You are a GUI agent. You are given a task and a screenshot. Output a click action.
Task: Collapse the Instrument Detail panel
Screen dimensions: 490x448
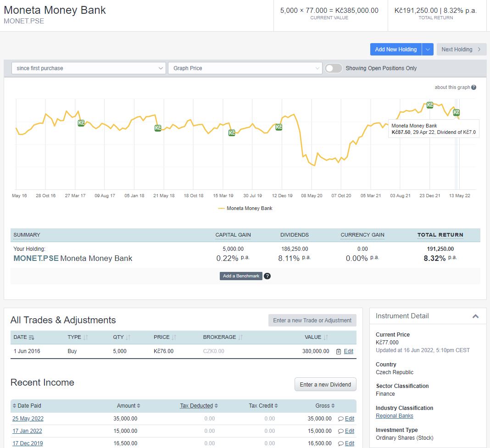pos(475,315)
